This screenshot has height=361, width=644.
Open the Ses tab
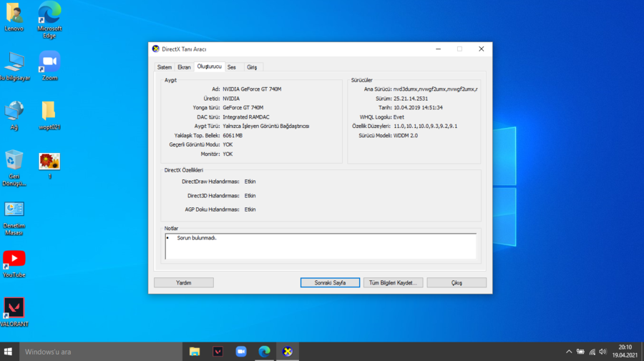point(232,67)
